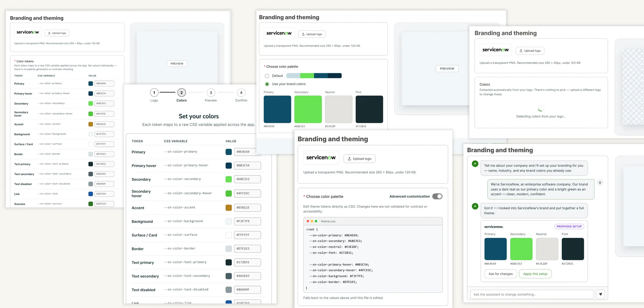Focus the Background value field in the Color tokens panel

[x=104, y=134]
